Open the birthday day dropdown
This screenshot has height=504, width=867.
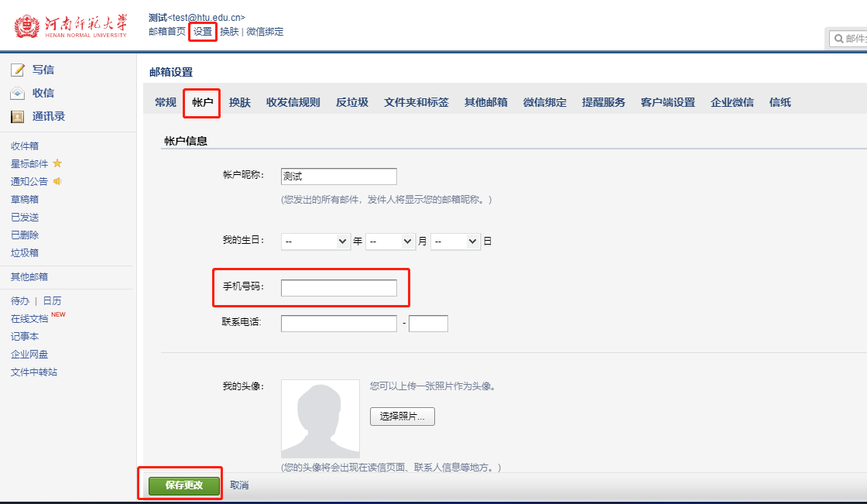point(455,242)
